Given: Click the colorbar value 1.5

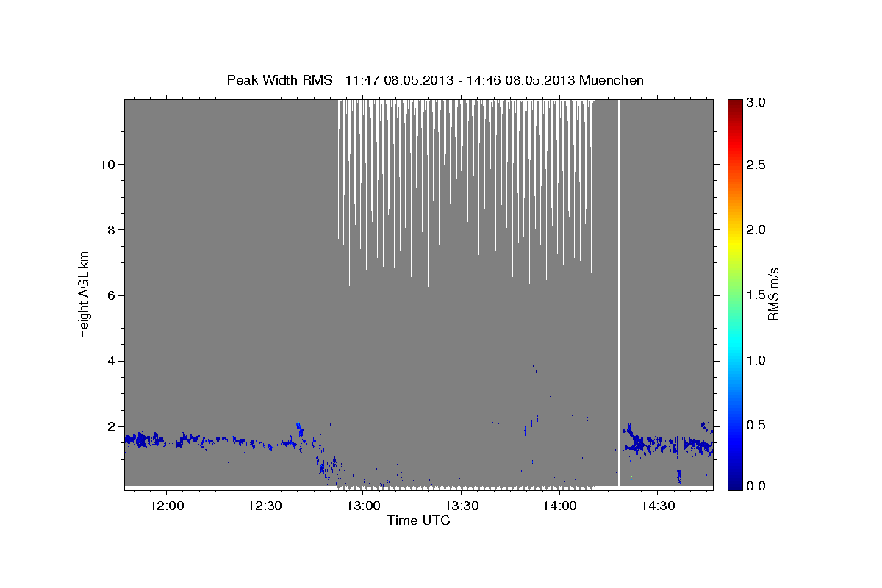Looking at the screenshot, I should point(757,294).
